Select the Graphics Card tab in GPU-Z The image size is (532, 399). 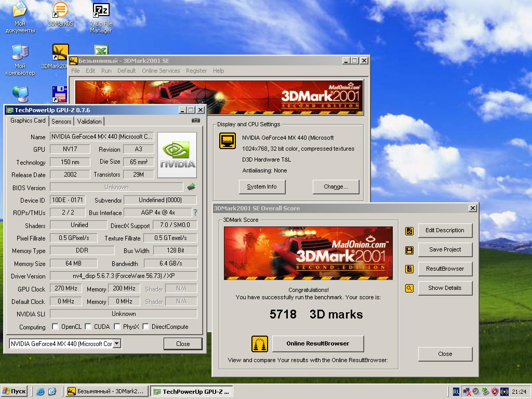[28, 121]
